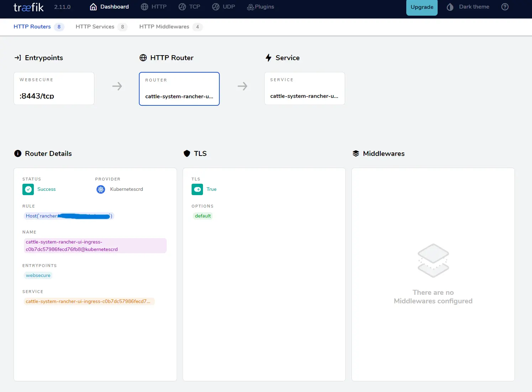Image resolution: width=532 pixels, height=392 pixels.
Task: Click the Dashboard home icon
Action: (93, 7)
